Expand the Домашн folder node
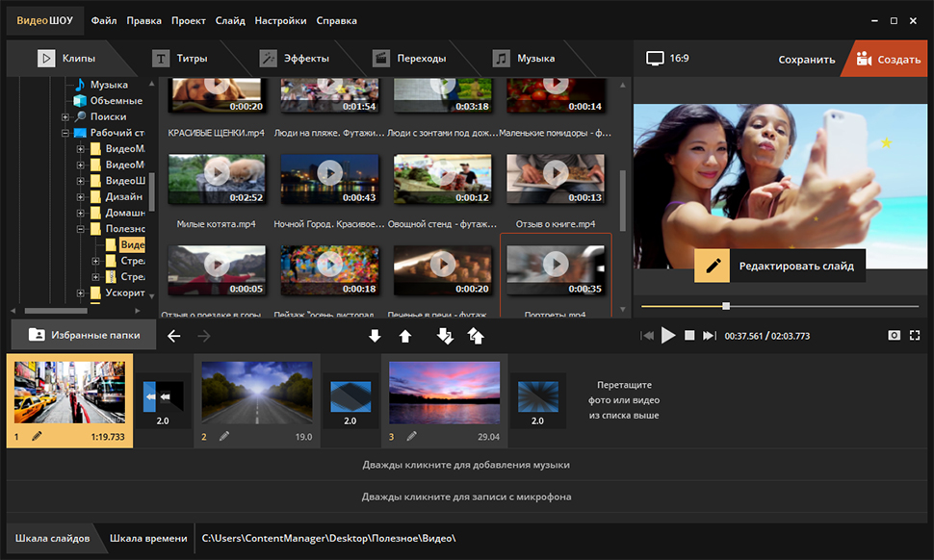The image size is (934, 560). tap(81, 213)
